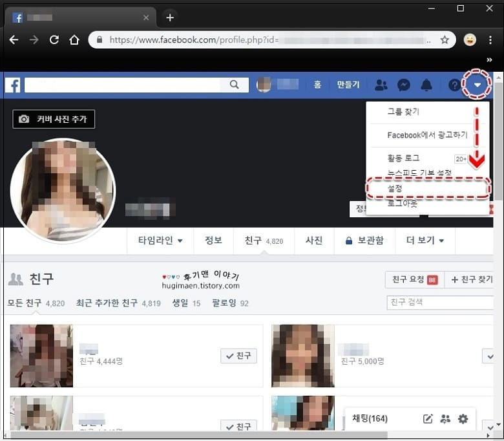Click the search magnifier icon
The height and width of the screenshot is (441, 504).
[235, 85]
